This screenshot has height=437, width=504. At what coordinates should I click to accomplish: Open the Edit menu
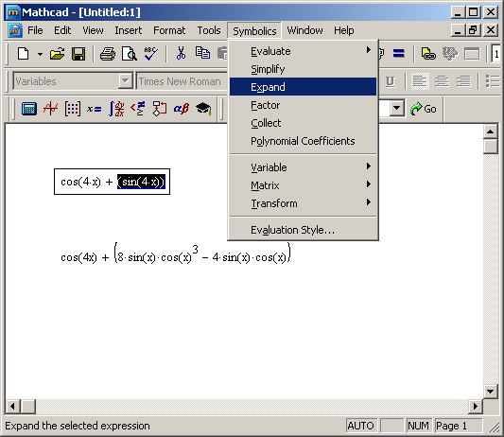62,30
